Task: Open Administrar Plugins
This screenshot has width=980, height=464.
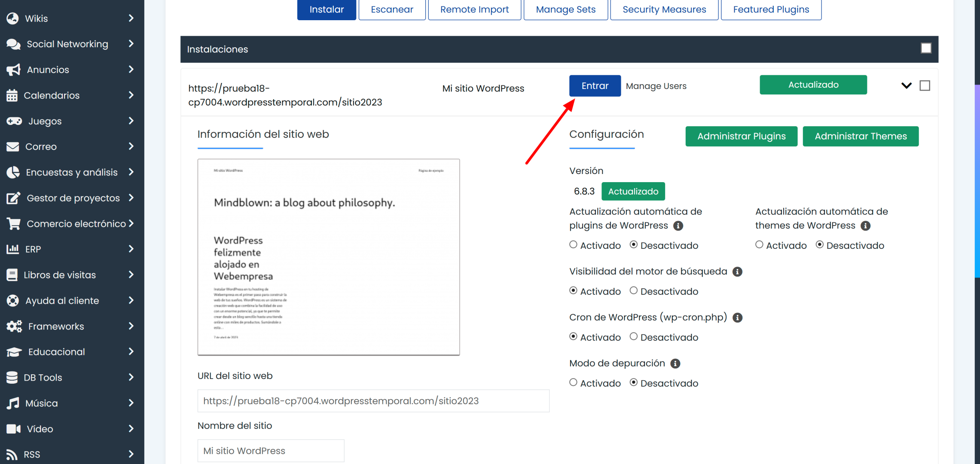Action: pos(741,136)
